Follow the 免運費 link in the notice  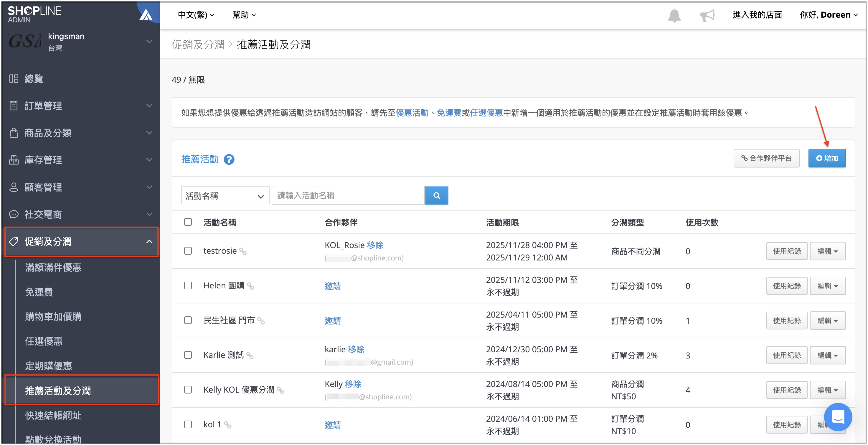click(449, 113)
